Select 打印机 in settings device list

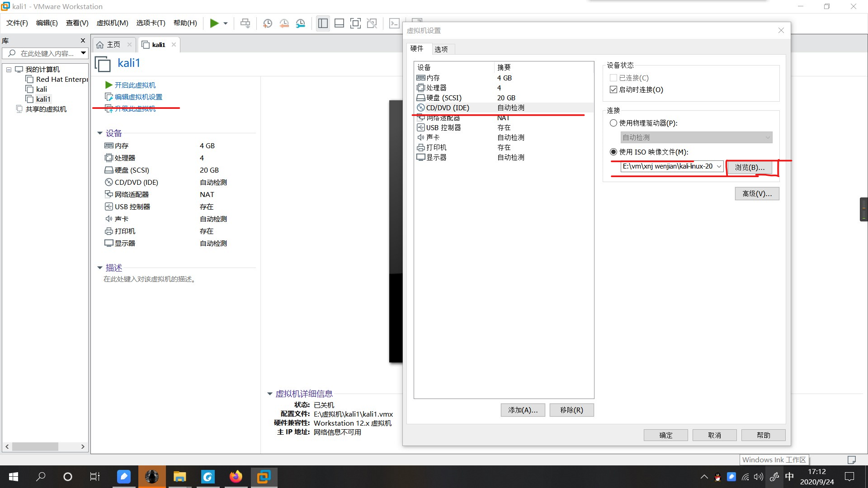click(x=504, y=148)
